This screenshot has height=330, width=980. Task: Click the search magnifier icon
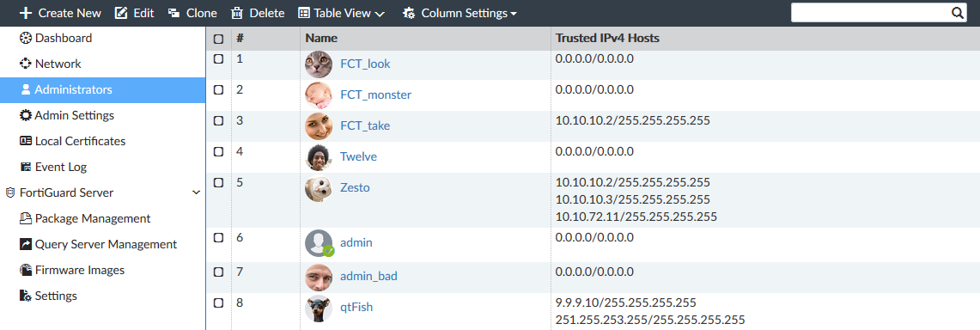pos(958,13)
